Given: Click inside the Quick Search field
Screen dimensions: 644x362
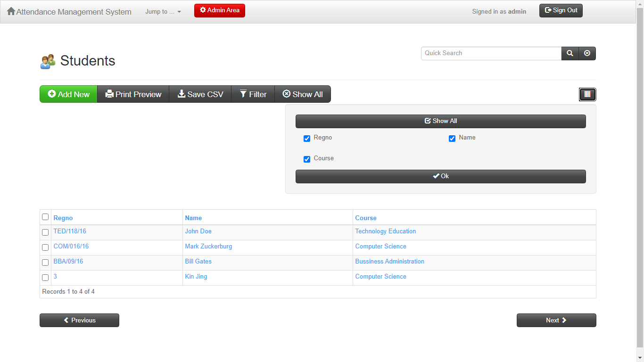Looking at the screenshot, I should pyautogui.click(x=490, y=53).
